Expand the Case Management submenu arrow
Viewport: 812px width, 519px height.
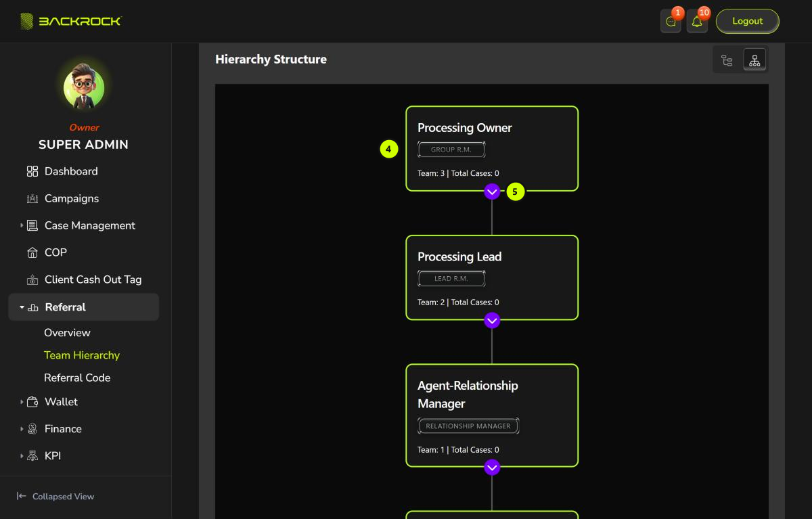(22, 225)
